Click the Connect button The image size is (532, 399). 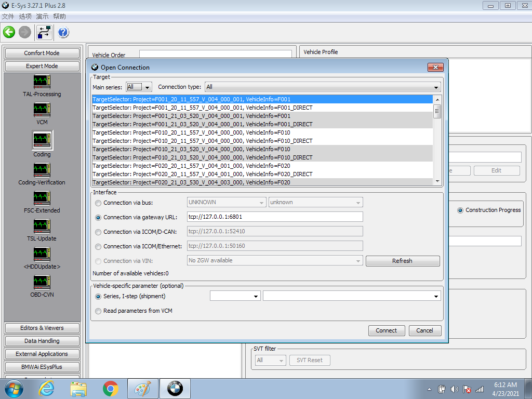387,330
